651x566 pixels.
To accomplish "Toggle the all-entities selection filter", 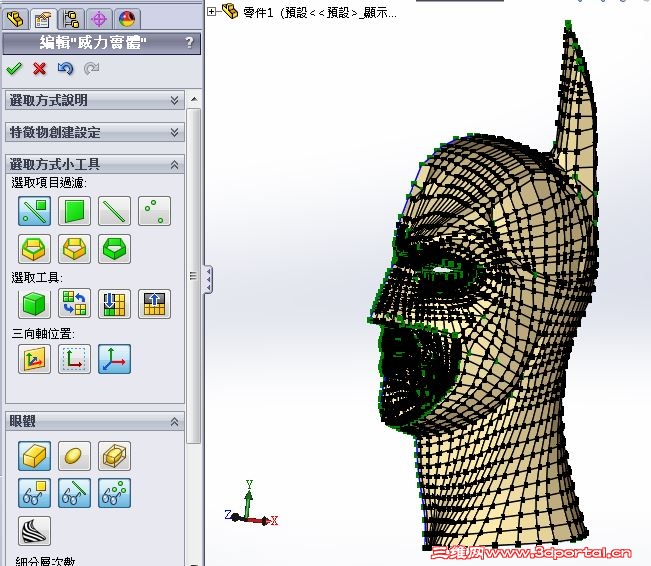I will click(x=34, y=211).
